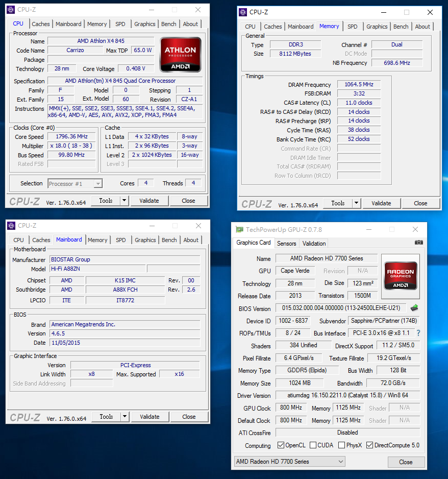Click the BIOS save chip icon in GPU-Z
The width and height of the screenshot is (448, 479).
tap(414, 308)
